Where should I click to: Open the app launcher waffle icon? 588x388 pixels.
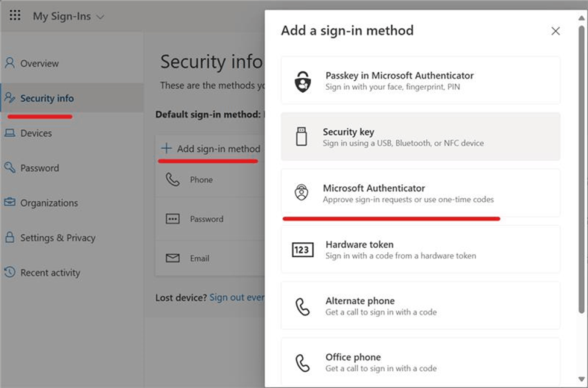click(x=15, y=15)
